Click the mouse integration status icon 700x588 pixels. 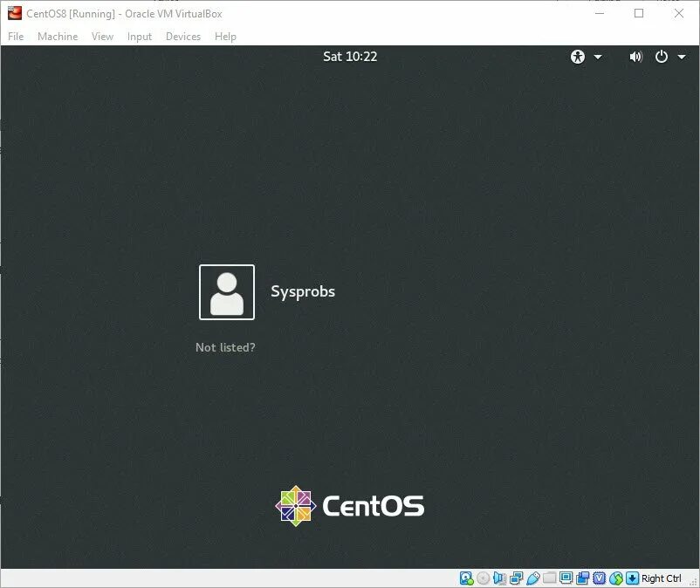(616, 578)
